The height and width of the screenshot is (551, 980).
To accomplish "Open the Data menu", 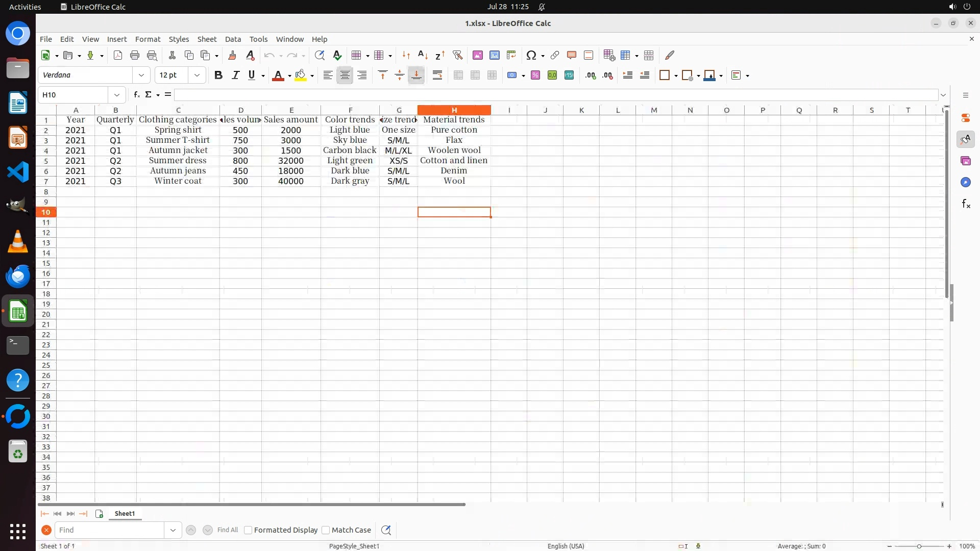I will (x=233, y=39).
